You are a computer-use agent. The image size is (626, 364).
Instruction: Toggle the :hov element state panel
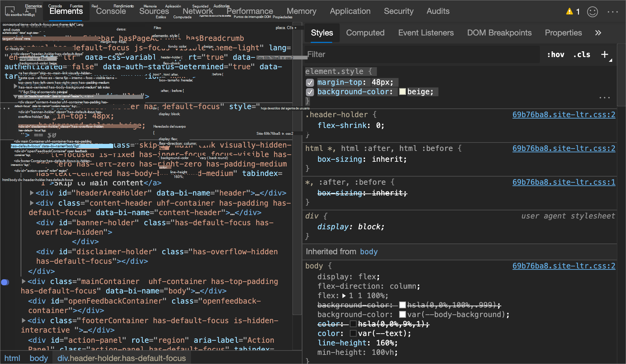(x=555, y=54)
